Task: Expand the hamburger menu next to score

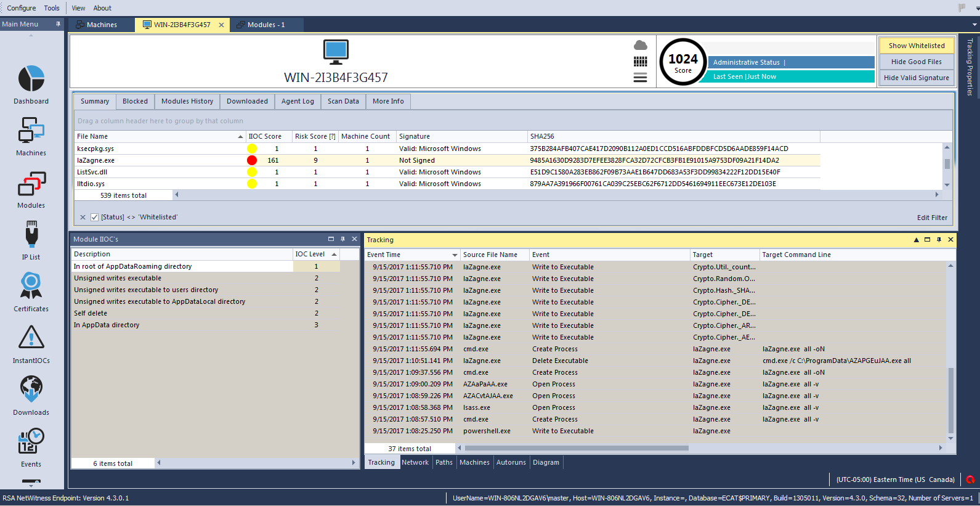Action: click(641, 78)
